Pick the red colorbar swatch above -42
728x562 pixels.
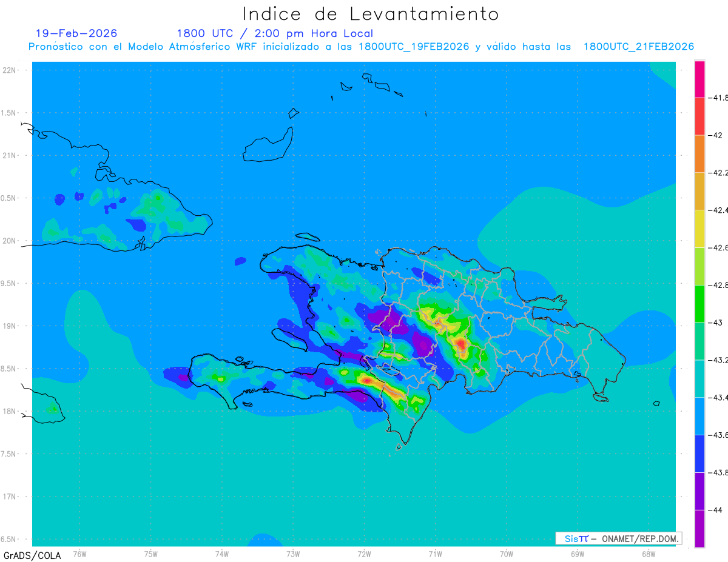[699, 116]
